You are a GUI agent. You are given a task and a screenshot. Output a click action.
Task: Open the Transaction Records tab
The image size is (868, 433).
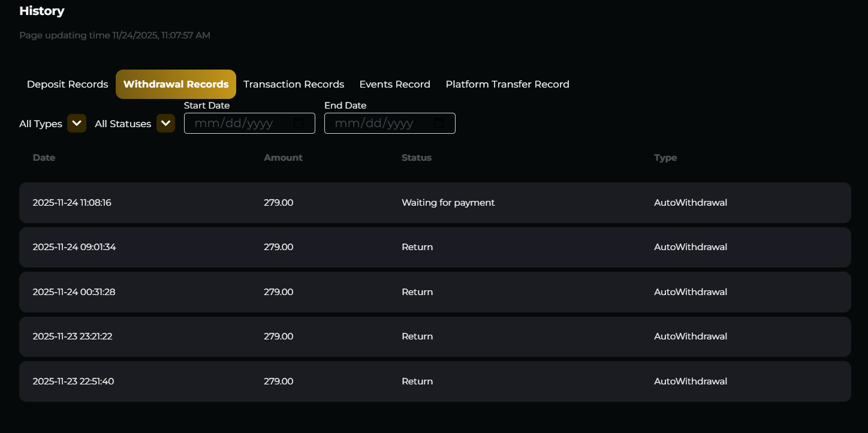[x=294, y=85]
